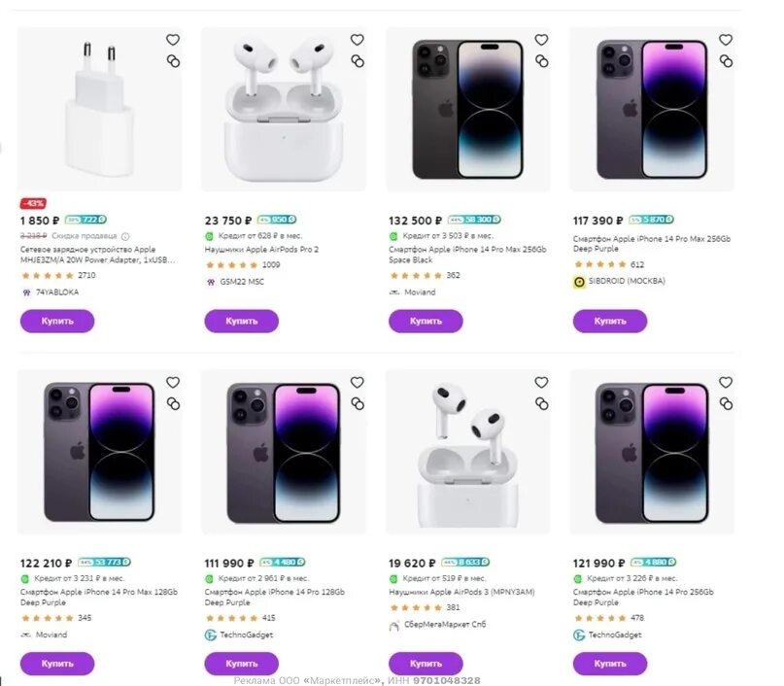
Task: Compare the iPhone 14 Pro 128Gb Deep Purple
Action: pyautogui.click(x=357, y=404)
